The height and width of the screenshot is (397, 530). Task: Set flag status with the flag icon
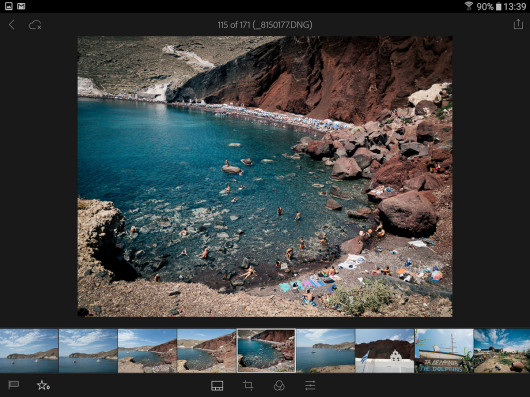click(x=14, y=385)
